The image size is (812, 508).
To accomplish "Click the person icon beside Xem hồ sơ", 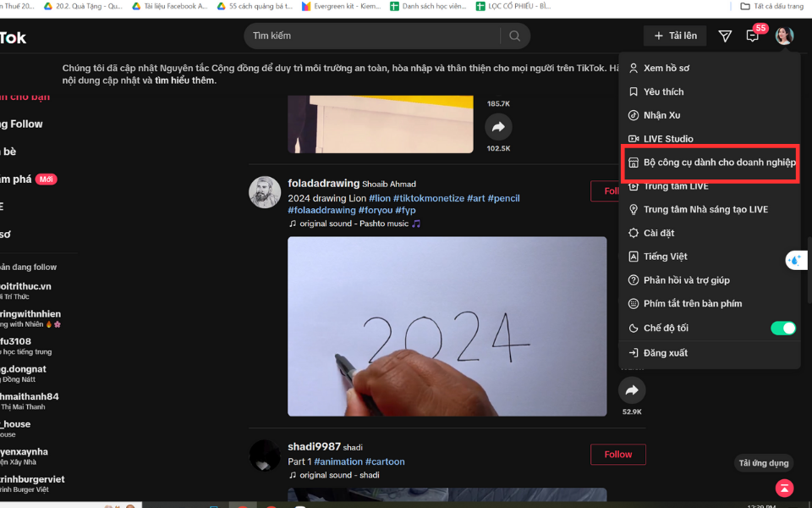I will 633,68.
